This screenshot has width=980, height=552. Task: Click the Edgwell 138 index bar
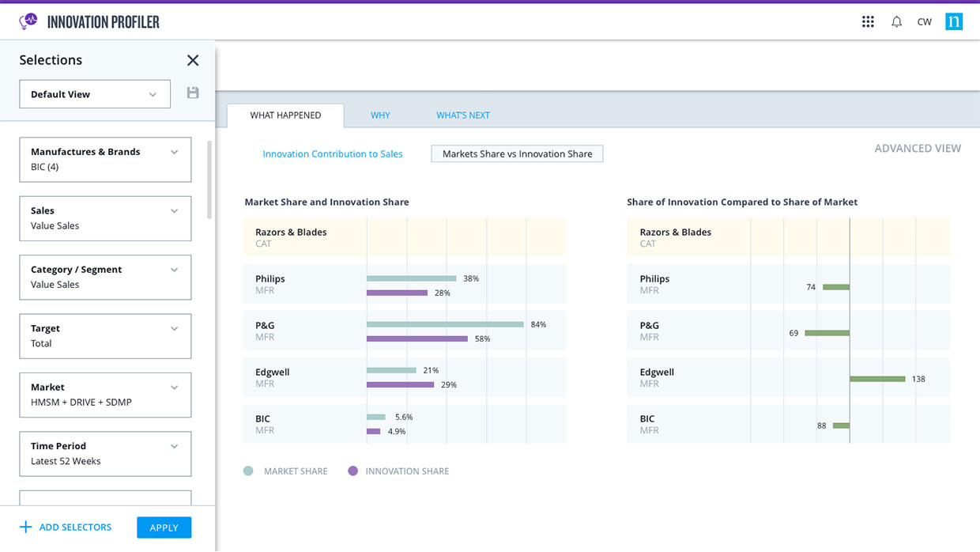[877, 379]
